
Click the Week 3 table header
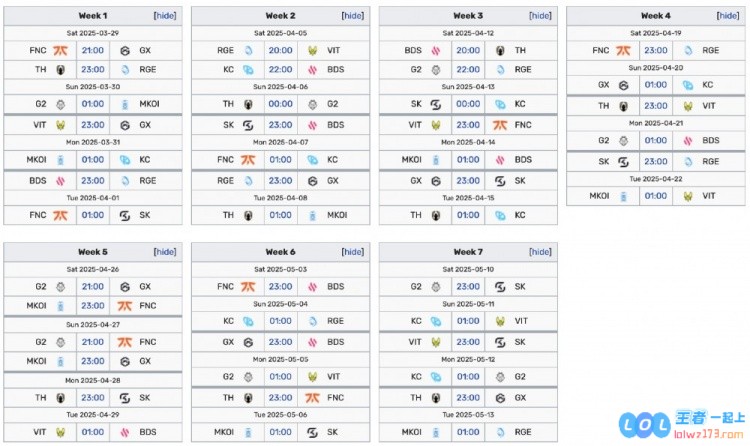[x=468, y=16]
